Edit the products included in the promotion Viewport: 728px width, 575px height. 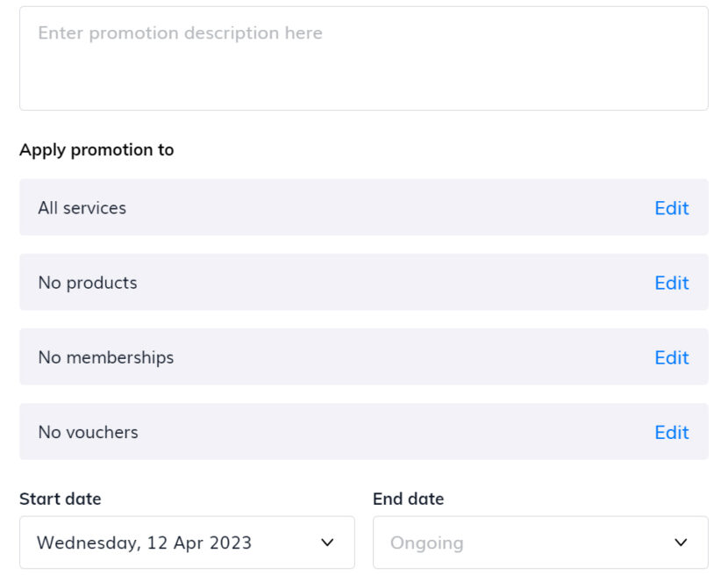coord(671,283)
